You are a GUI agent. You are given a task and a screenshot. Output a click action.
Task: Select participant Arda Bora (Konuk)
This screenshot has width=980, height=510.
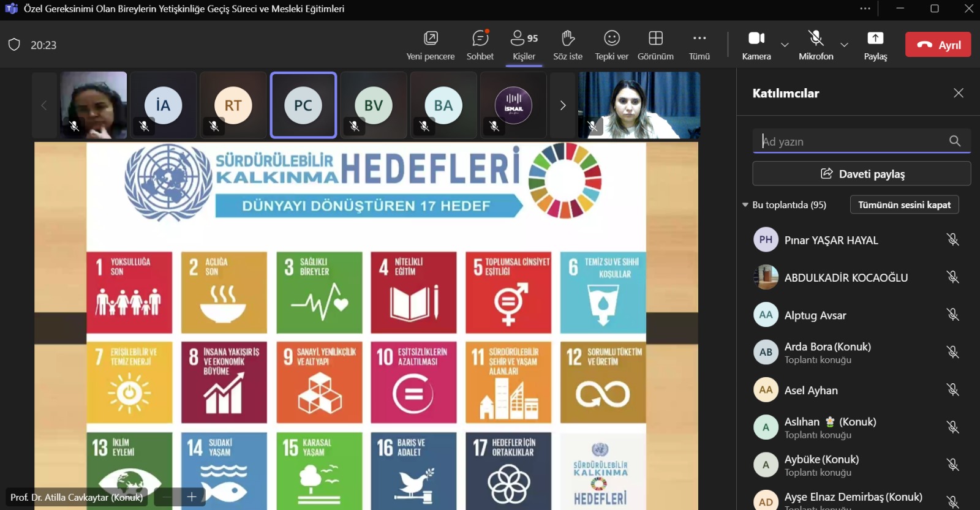856,353
